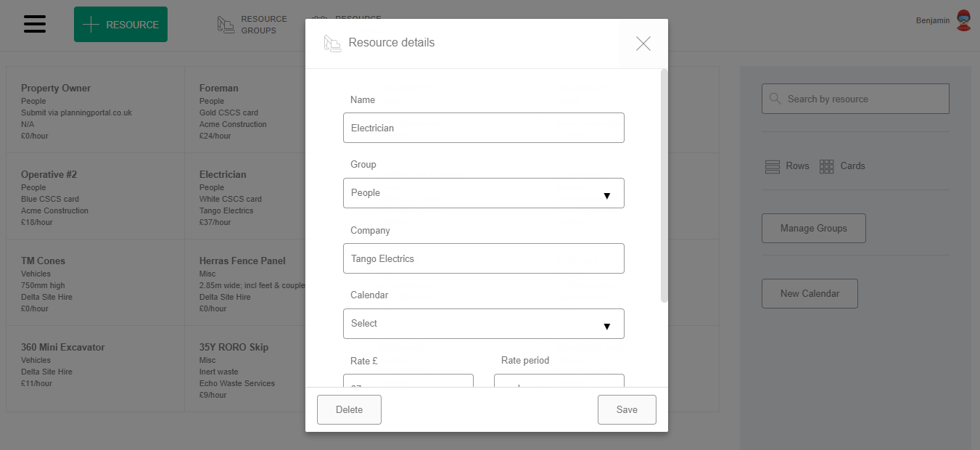Click the Cards grid icon

(x=826, y=166)
